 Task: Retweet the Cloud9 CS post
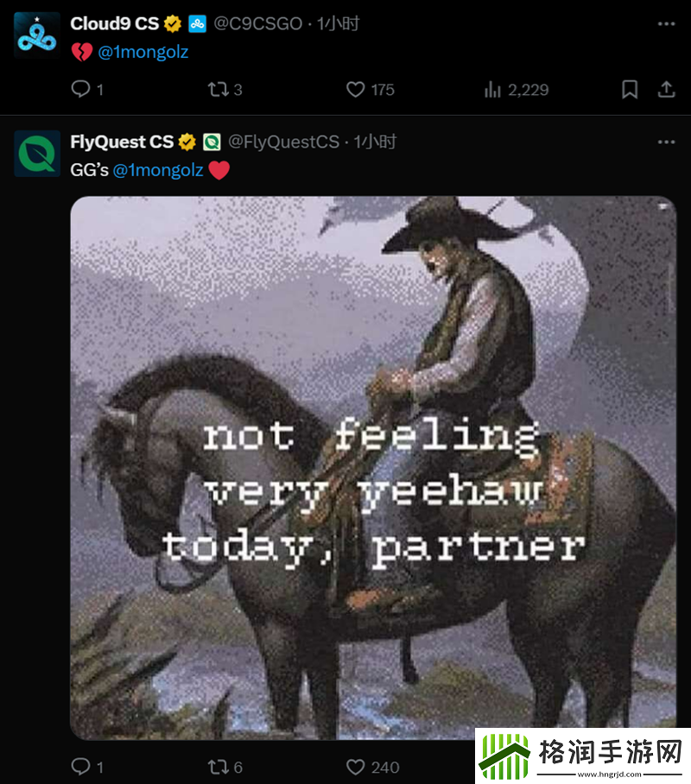pyautogui.click(x=225, y=90)
